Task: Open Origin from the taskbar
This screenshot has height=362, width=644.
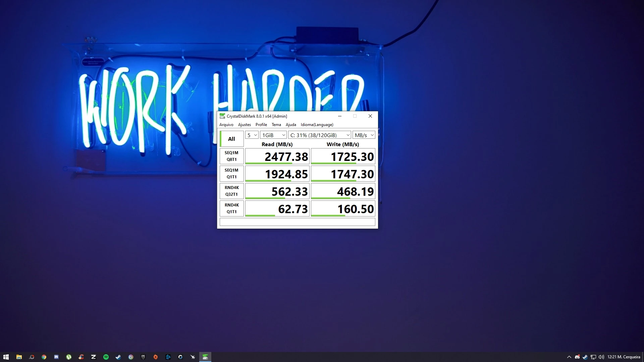Action: pyautogui.click(x=156, y=357)
